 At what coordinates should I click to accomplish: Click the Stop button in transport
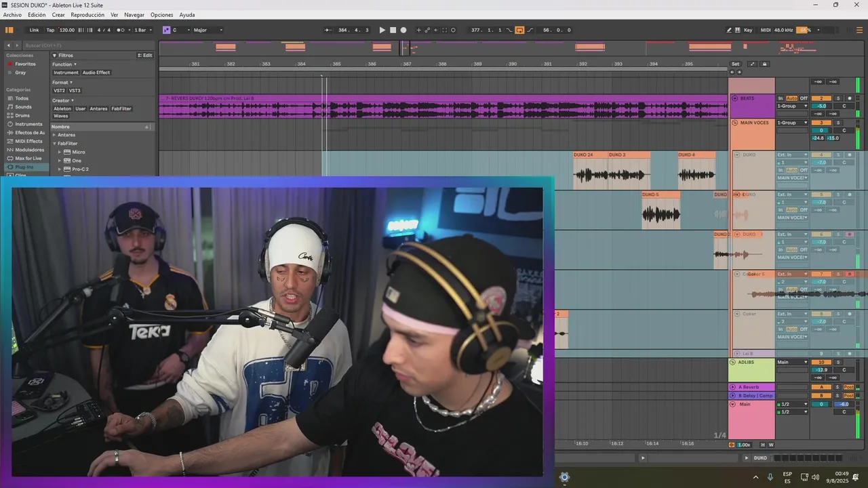point(393,30)
